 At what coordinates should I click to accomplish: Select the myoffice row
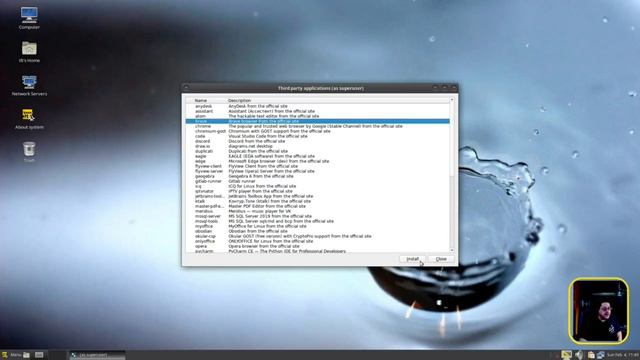pyautogui.click(x=318, y=226)
